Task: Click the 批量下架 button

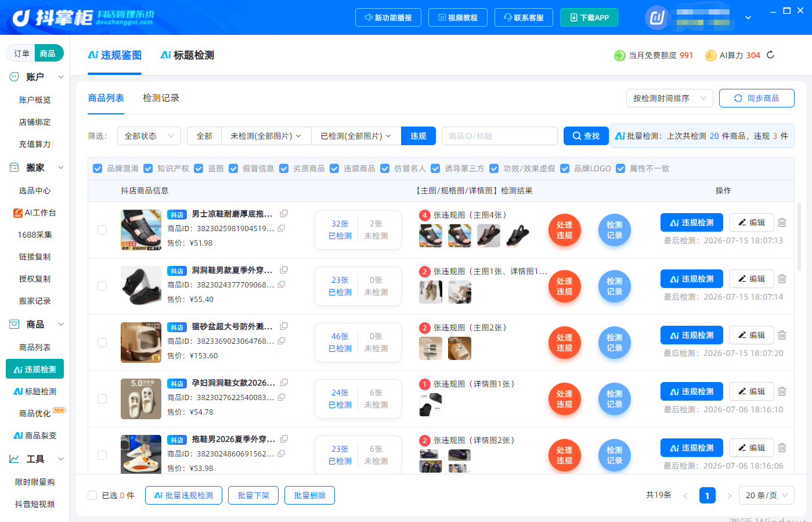Action: (254, 495)
